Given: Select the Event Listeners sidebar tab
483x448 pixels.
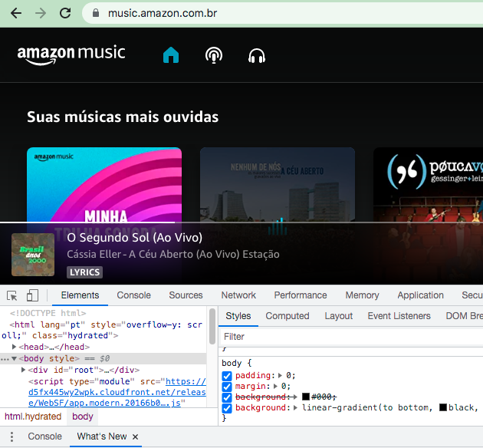Looking at the screenshot, I should (399, 316).
